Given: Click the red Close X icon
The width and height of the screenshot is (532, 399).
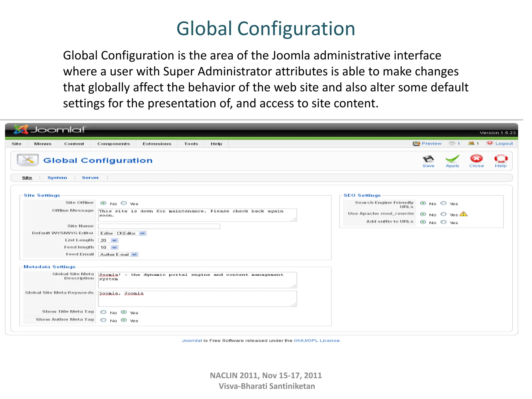Looking at the screenshot, I should (476, 159).
